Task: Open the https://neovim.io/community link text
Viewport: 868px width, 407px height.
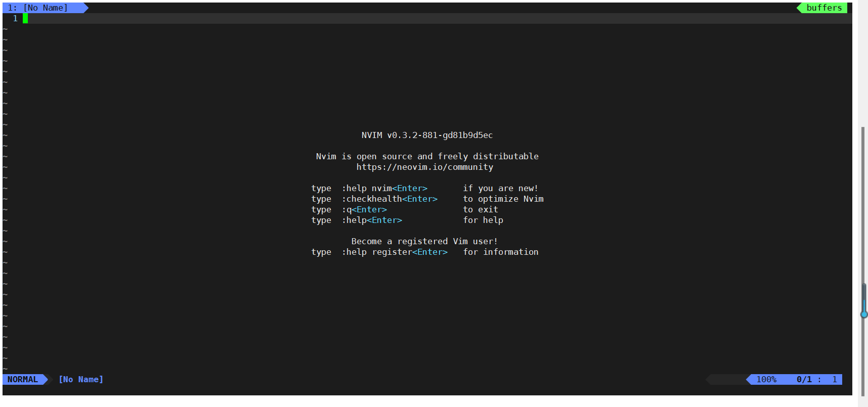Action: pyautogui.click(x=424, y=167)
